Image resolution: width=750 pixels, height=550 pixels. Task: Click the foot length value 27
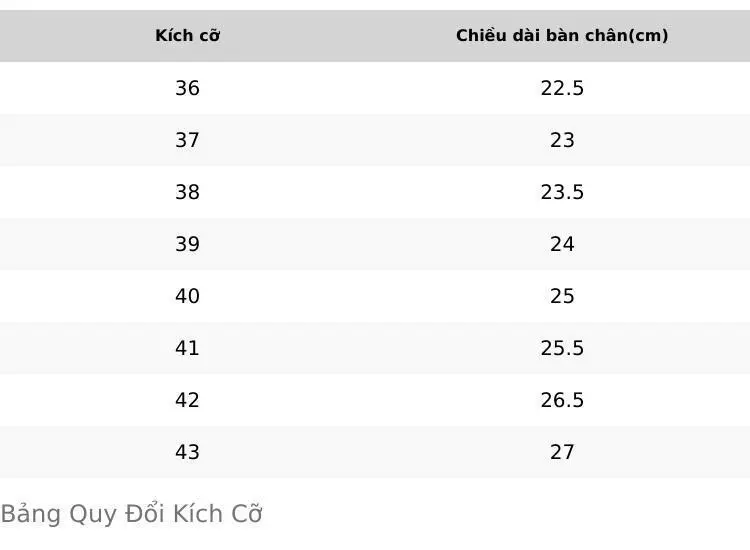562,452
